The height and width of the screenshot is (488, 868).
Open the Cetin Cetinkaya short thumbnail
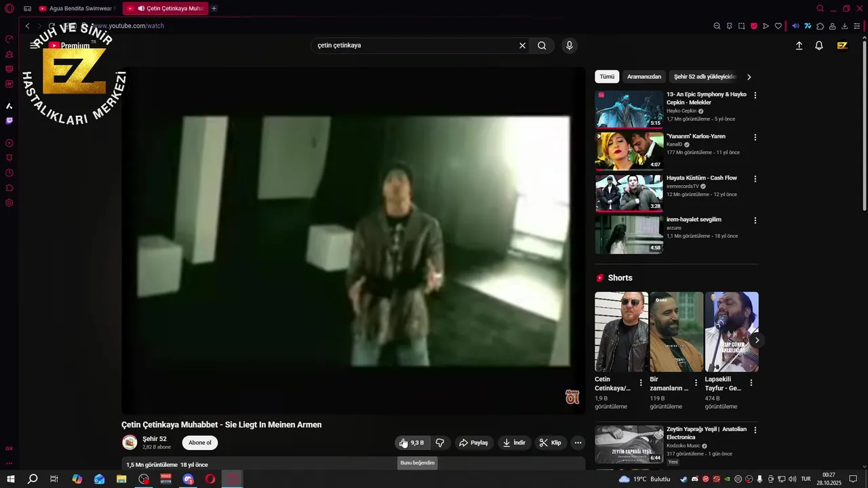point(622,332)
